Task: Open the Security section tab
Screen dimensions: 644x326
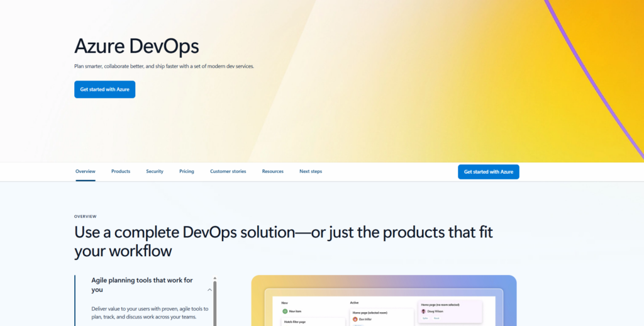Action: 155,171
